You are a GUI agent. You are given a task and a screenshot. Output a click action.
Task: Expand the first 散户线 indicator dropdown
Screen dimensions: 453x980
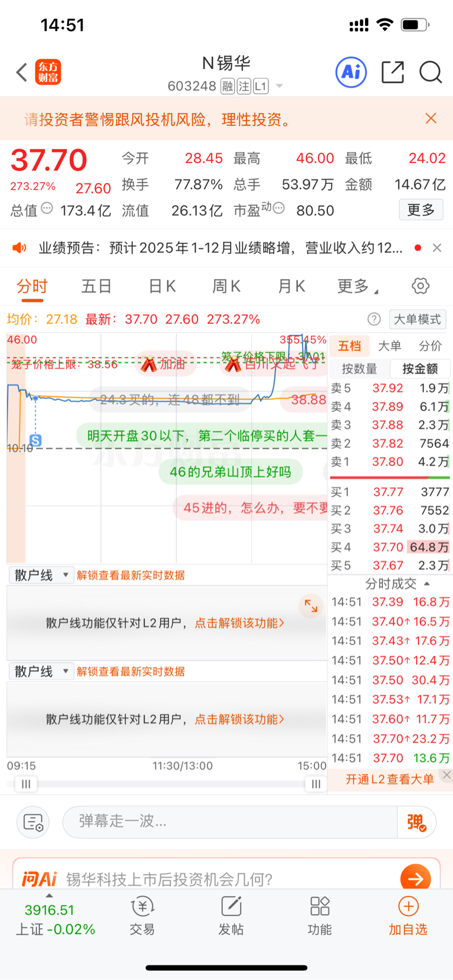41,575
